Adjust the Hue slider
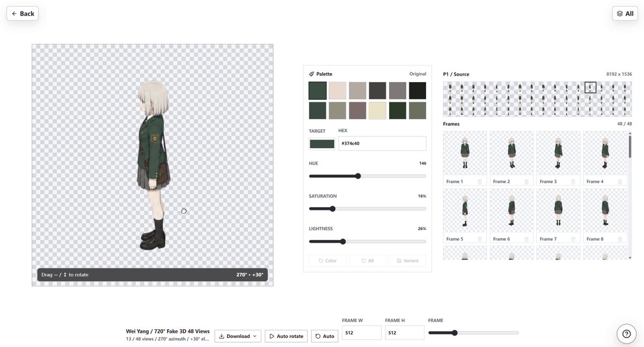 (368, 176)
